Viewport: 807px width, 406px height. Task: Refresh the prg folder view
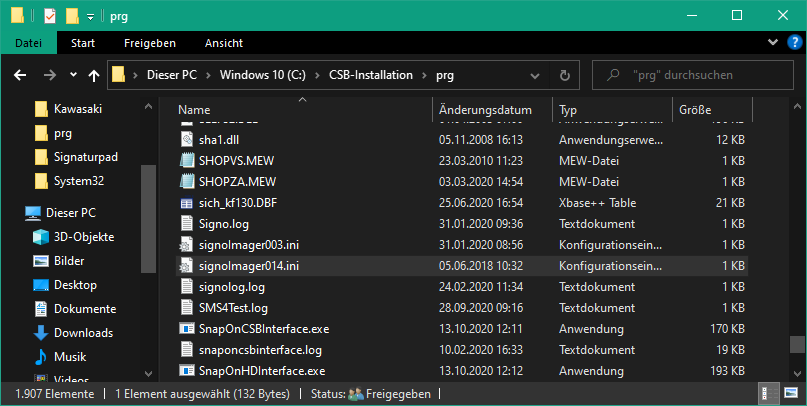point(565,76)
